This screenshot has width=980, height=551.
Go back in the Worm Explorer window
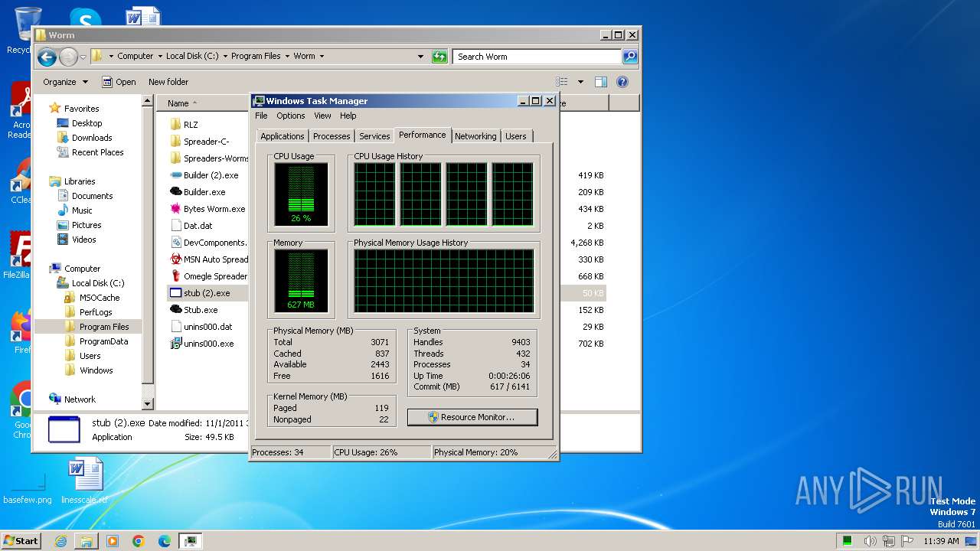click(x=47, y=57)
